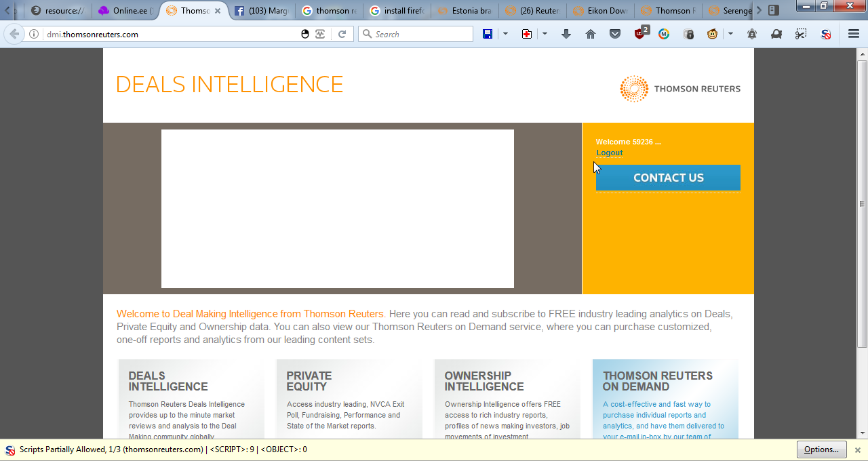Screen dimensions: 868x461
Task: Open the dropdown arrow beside the red cross icon
Action: point(545,34)
